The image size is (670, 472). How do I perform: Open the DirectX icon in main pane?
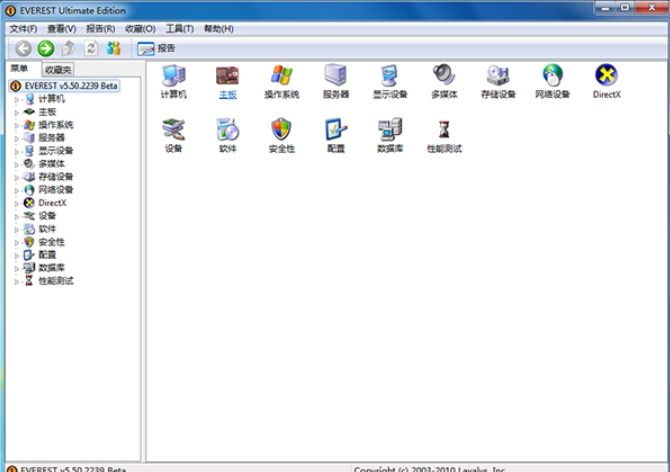(x=606, y=82)
